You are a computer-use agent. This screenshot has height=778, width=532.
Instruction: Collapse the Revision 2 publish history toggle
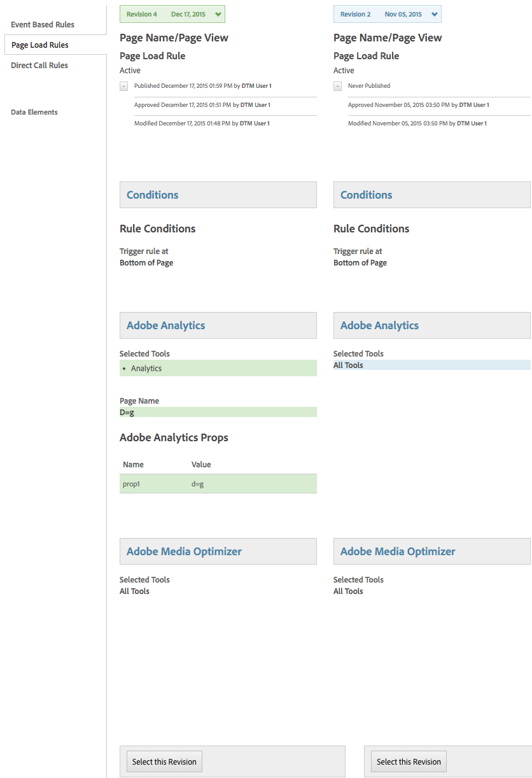click(x=337, y=86)
